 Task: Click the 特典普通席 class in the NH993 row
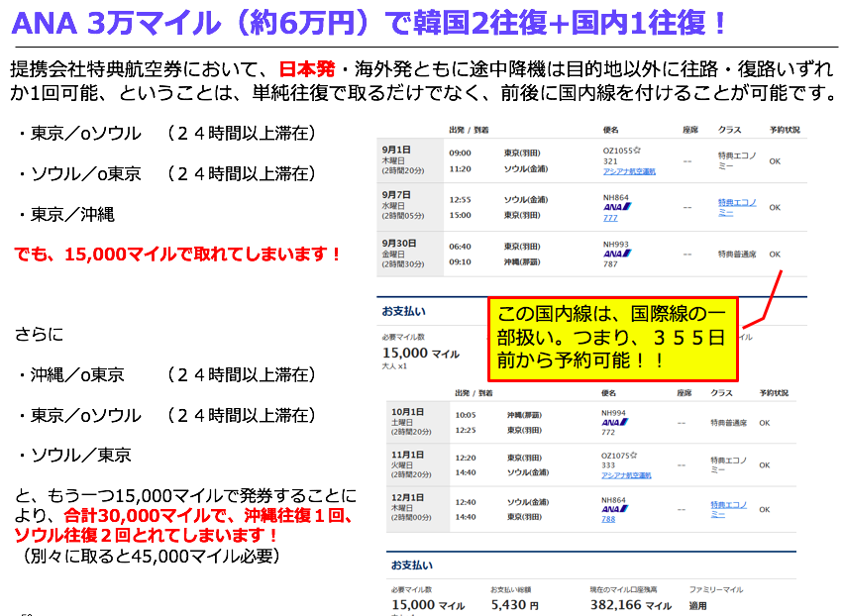[737, 255]
